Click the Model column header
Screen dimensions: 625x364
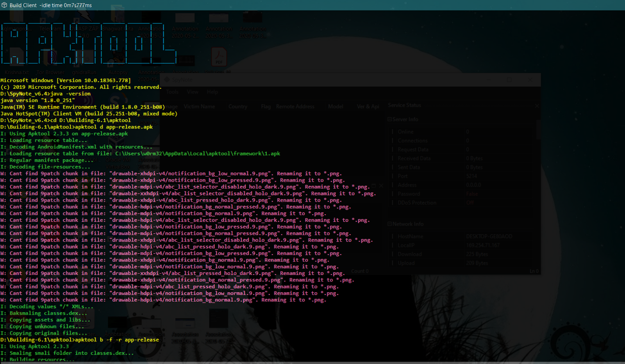[x=336, y=107]
